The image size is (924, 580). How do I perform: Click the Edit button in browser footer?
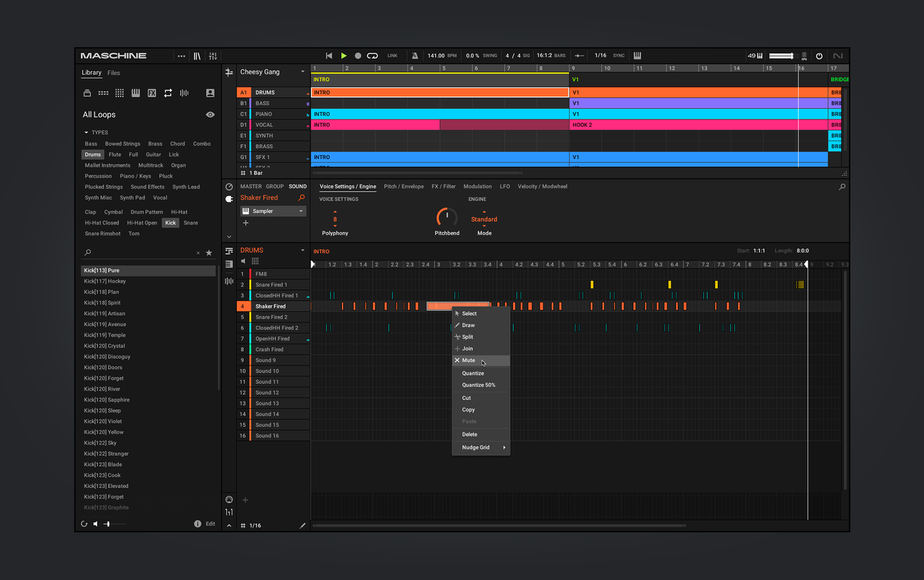[211, 524]
